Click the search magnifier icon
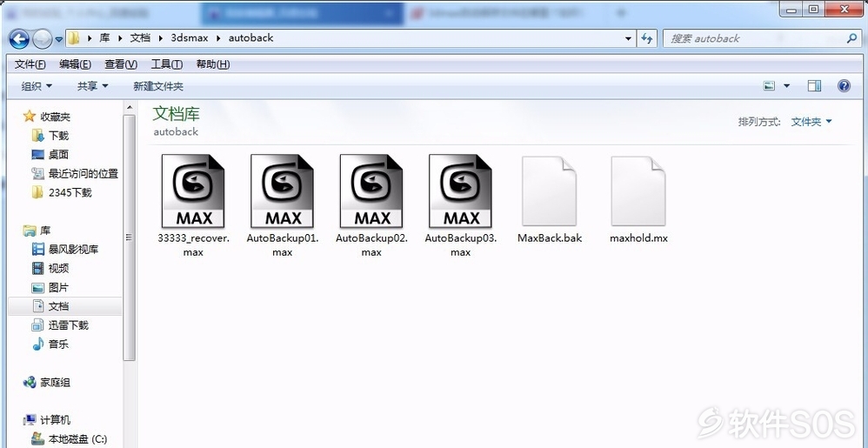Image resolution: width=868 pixels, height=448 pixels. tap(851, 38)
